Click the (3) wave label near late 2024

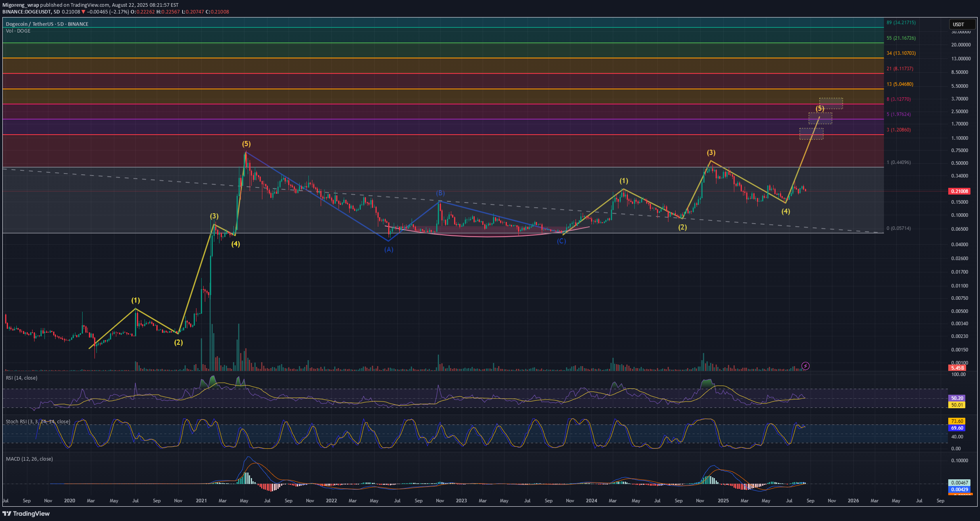tap(711, 152)
